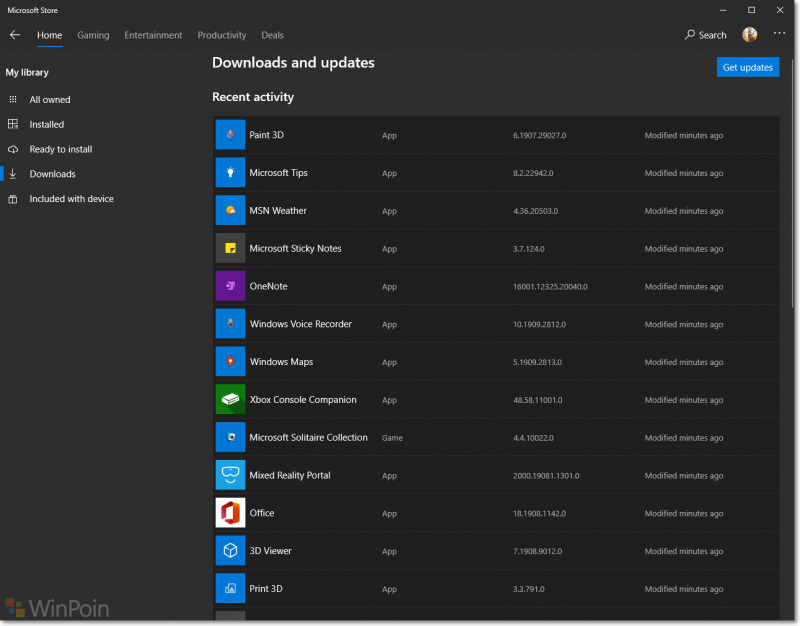
Task: Click the Mixed Reality Portal headset icon
Action: [230, 474]
